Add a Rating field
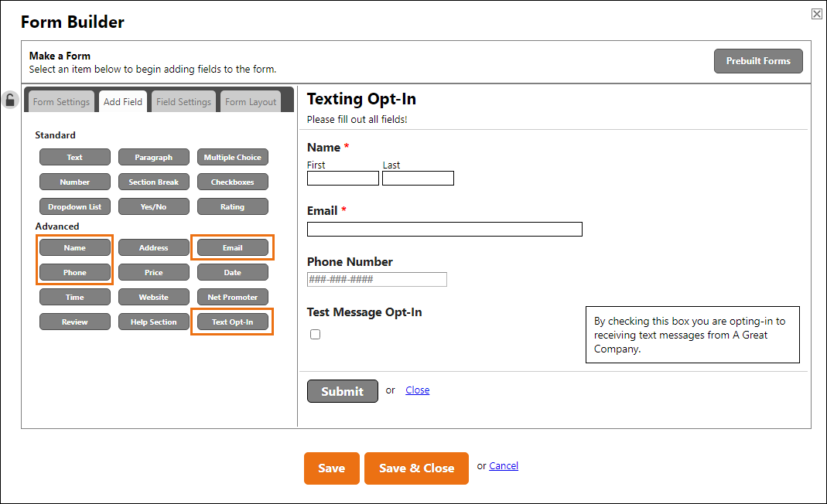The height and width of the screenshot is (504, 827). pos(233,206)
